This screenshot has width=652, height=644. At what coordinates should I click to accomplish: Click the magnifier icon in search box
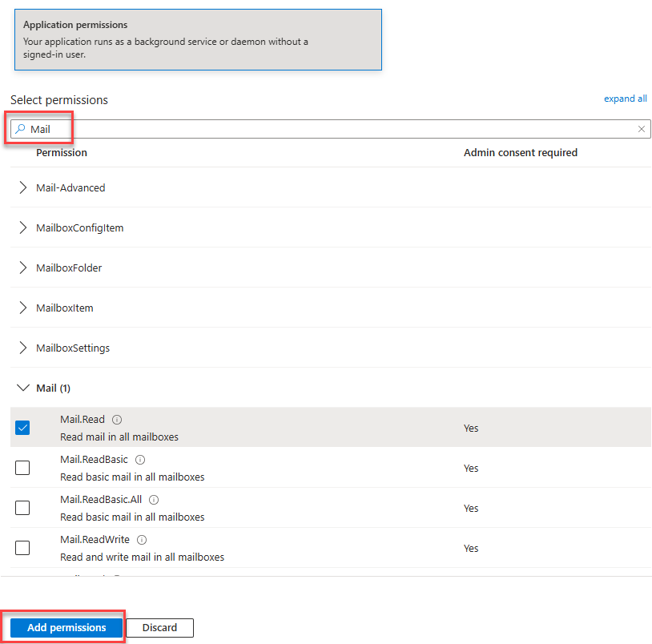tap(20, 129)
